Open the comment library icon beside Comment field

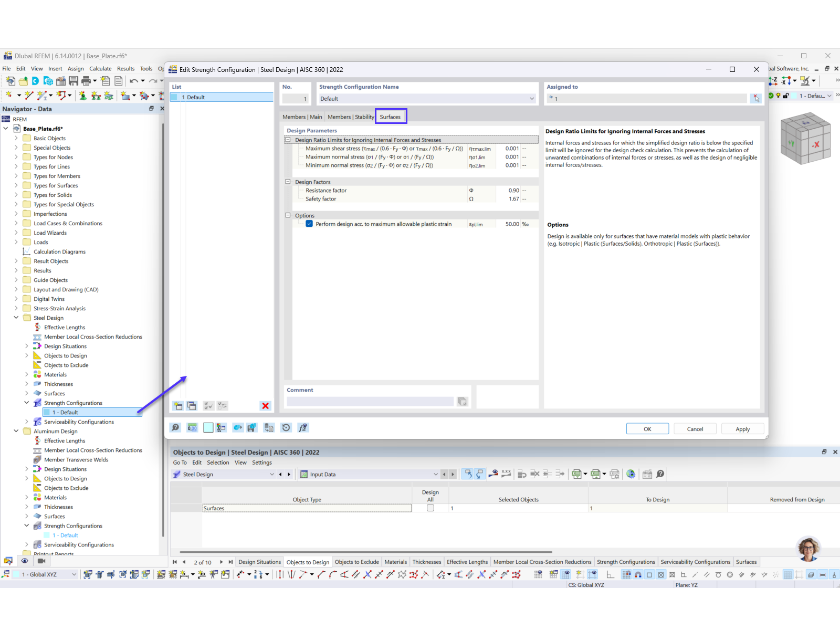click(x=462, y=402)
